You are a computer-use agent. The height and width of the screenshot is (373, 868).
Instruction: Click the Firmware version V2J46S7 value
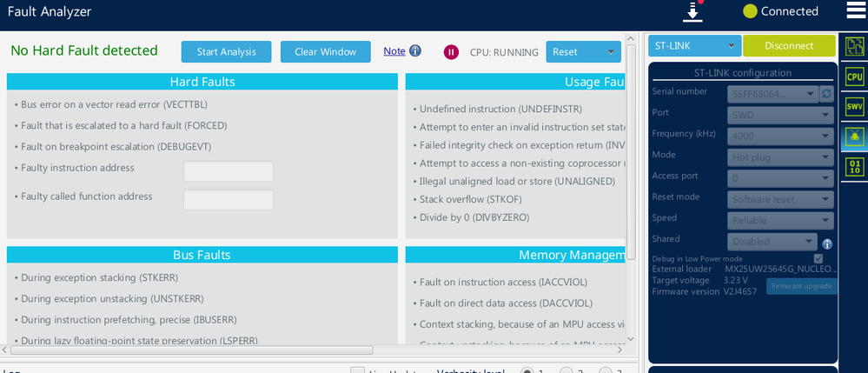[740, 291]
